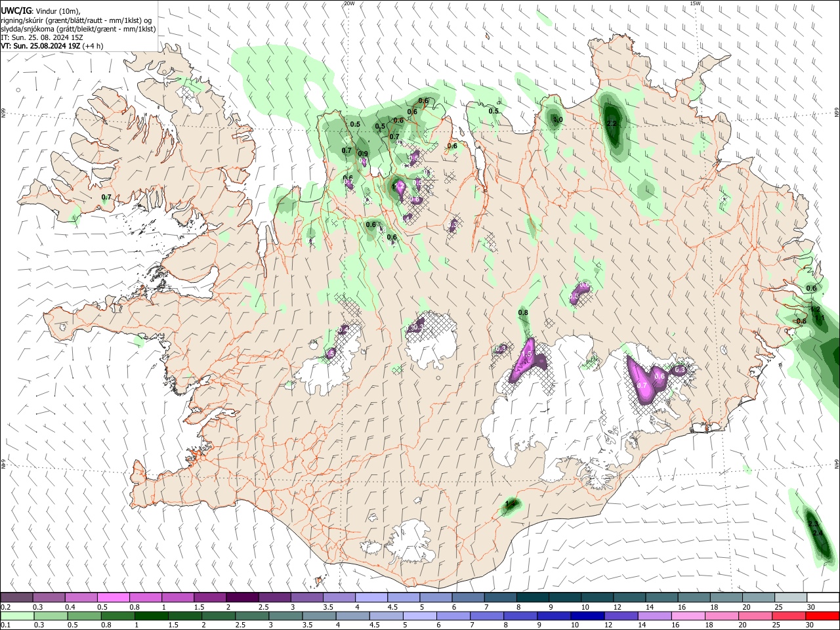This screenshot has height=630, width=840.
Task: Click the 20W longitude label
Action: [349, 3]
